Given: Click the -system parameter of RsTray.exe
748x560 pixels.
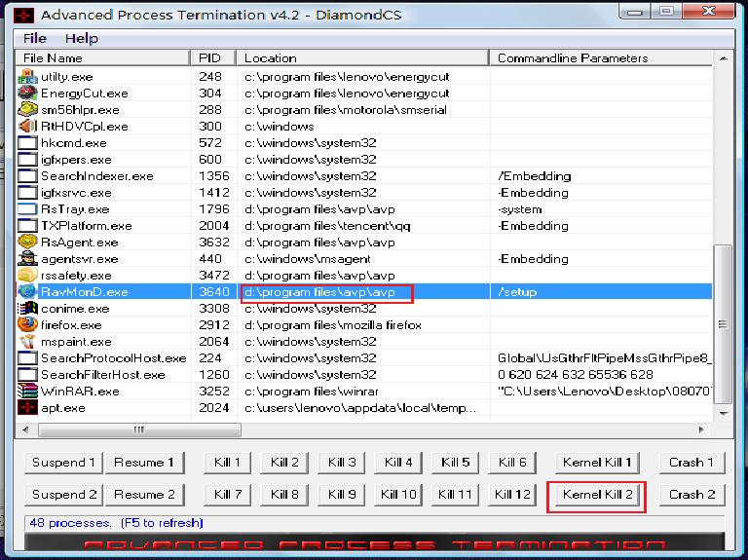Looking at the screenshot, I should click(x=519, y=209).
